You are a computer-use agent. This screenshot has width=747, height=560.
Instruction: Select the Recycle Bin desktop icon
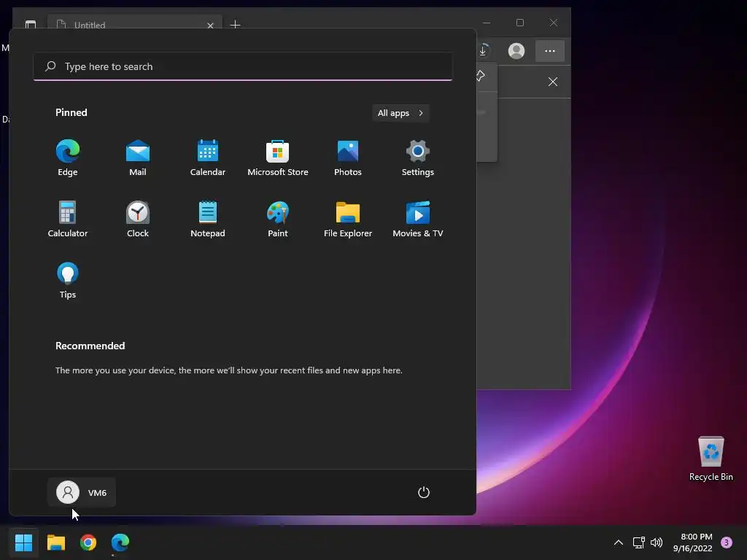(711, 459)
